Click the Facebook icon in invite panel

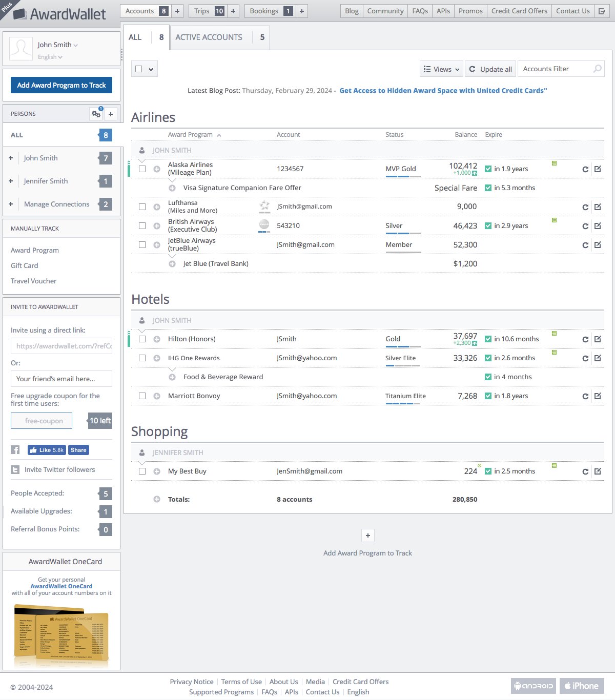tap(15, 450)
